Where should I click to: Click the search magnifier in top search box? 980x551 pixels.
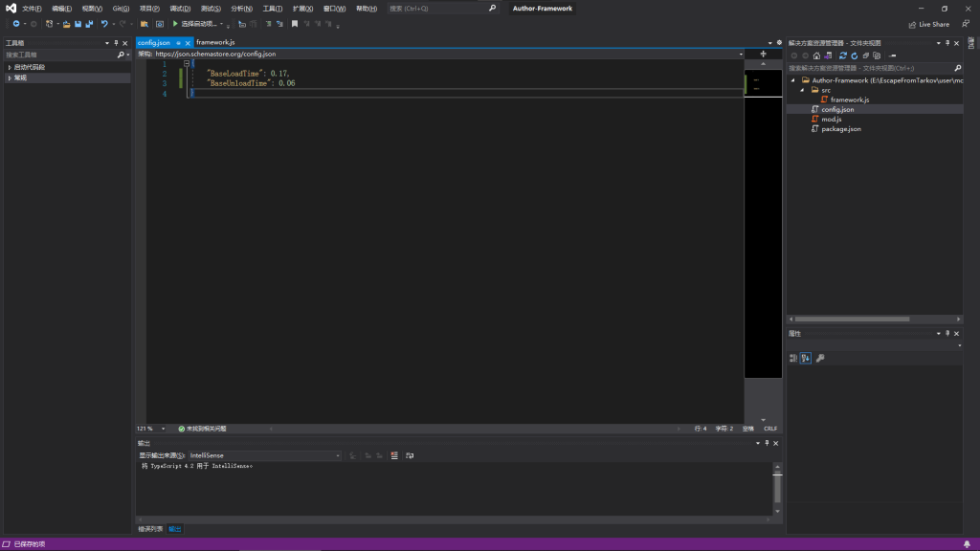pyautogui.click(x=492, y=8)
